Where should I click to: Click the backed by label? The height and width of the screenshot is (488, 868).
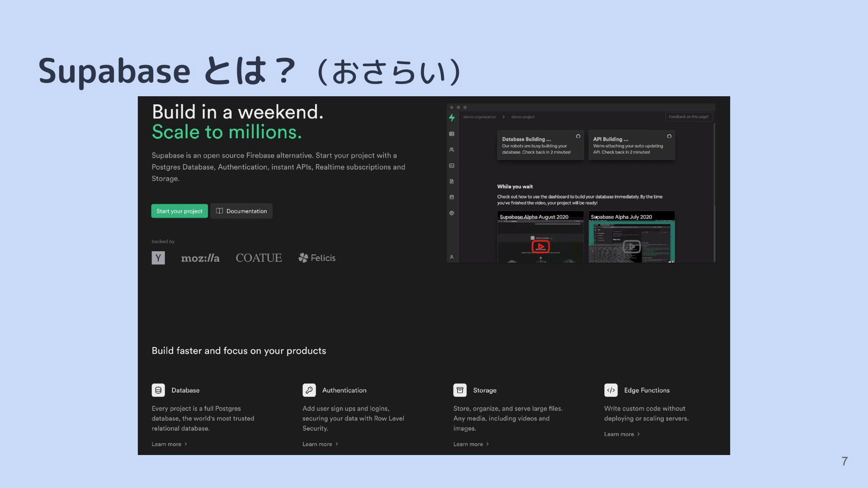[163, 242]
